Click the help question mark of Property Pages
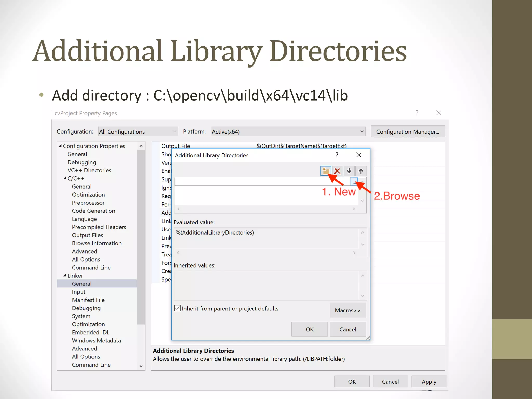 pyautogui.click(x=417, y=113)
